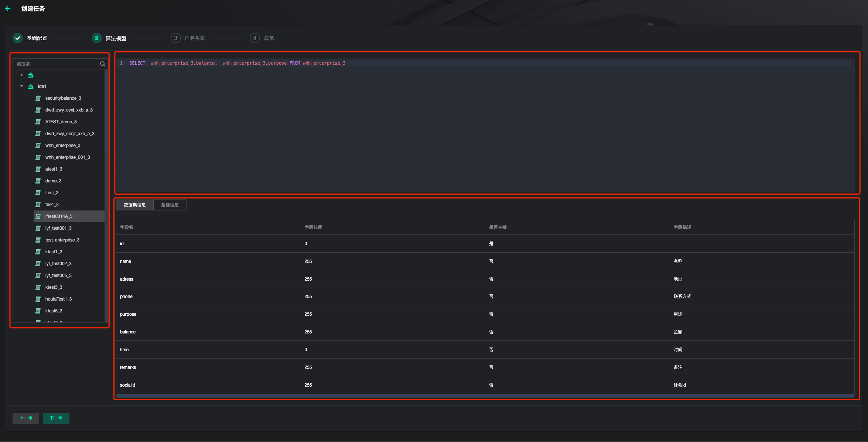This screenshot has width=868, height=442.
Task: Click table icon beside securitybalance_3
Action: pos(38,98)
